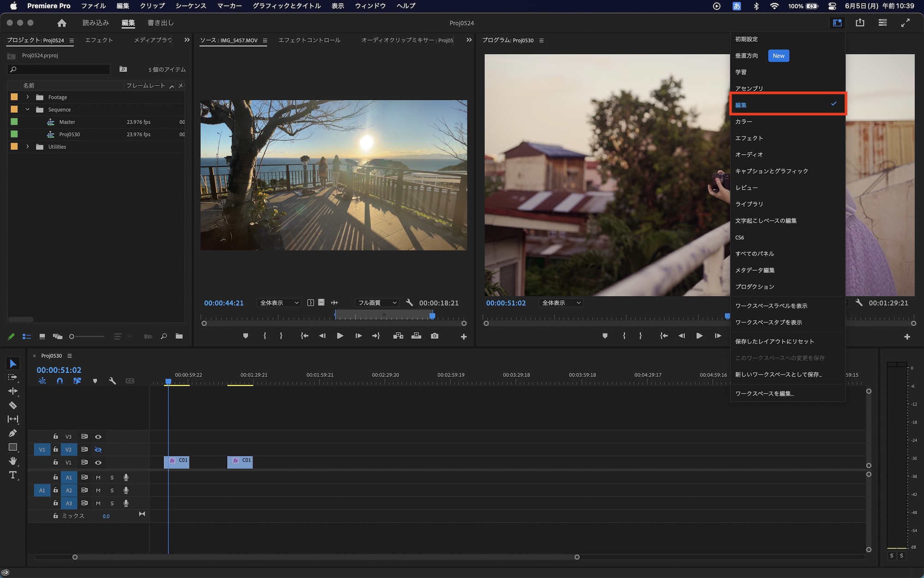Open timeline display settings wrench icon
Viewport: 924px width, 578px height.
click(x=112, y=381)
